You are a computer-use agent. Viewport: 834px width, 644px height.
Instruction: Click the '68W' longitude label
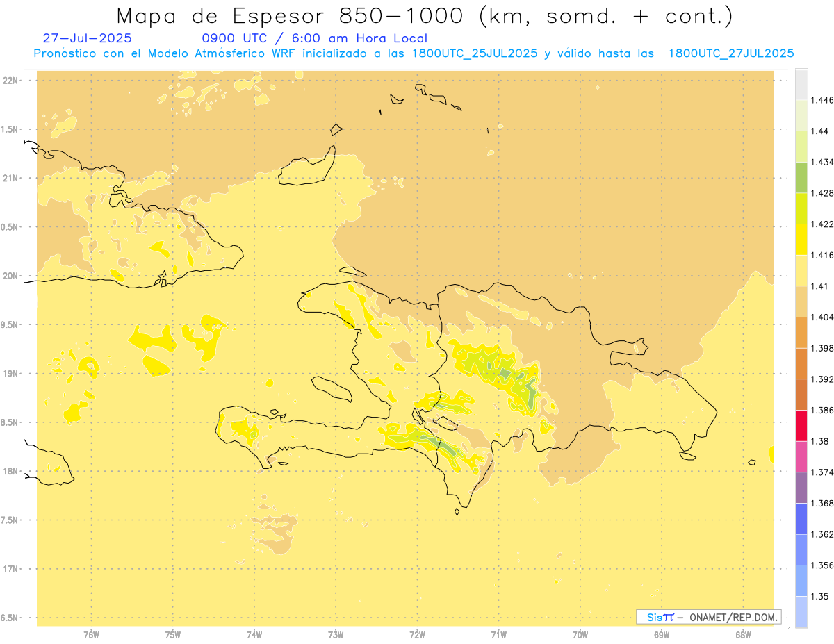[x=743, y=635]
